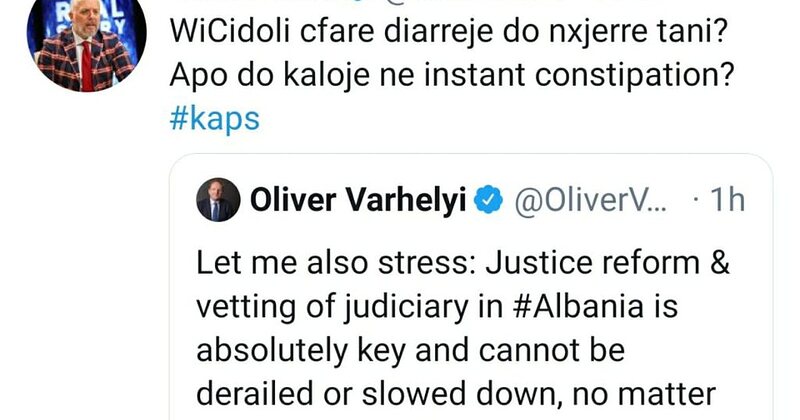Click the 'Let me also stress:' text

point(322,264)
